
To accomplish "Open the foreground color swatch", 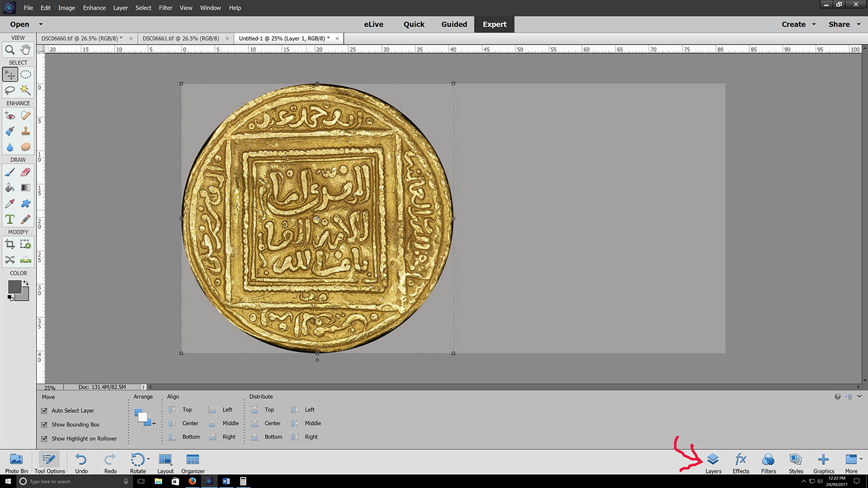I will pyautogui.click(x=14, y=287).
